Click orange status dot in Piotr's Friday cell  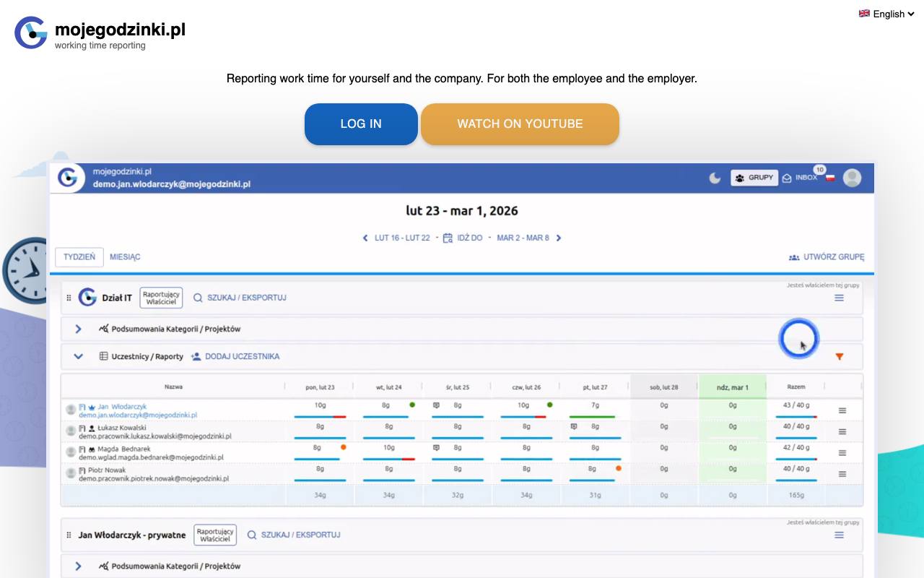[x=619, y=468]
